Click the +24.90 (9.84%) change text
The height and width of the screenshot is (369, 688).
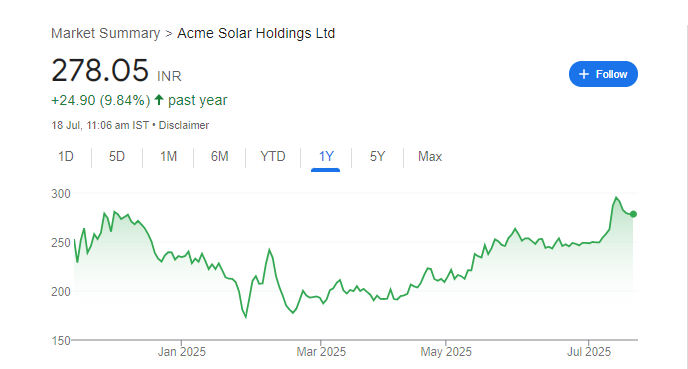pos(100,100)
